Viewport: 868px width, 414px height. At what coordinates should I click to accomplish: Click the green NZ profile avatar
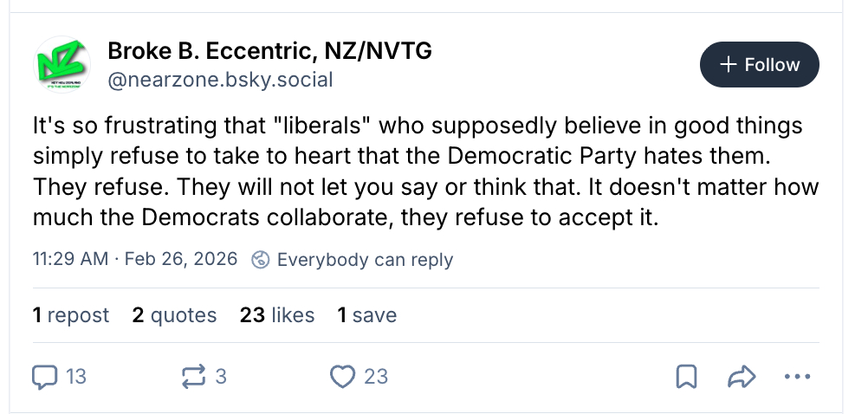pos(62,64)
